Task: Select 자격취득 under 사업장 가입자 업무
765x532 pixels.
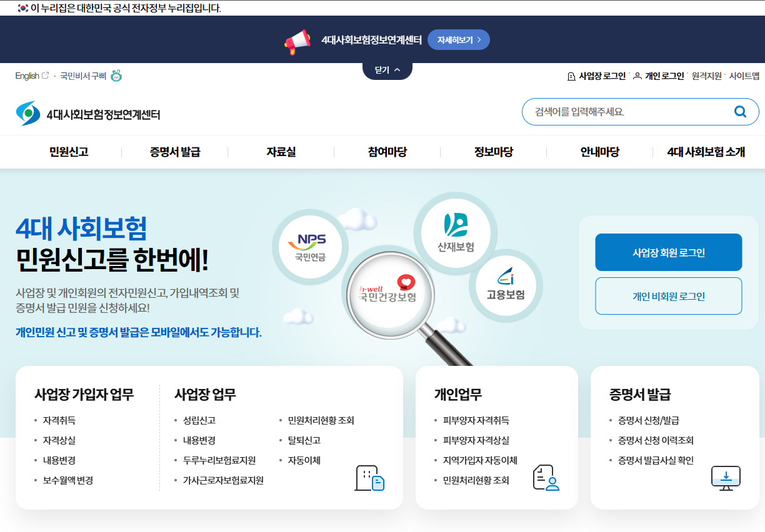Action: coord(59,420)
